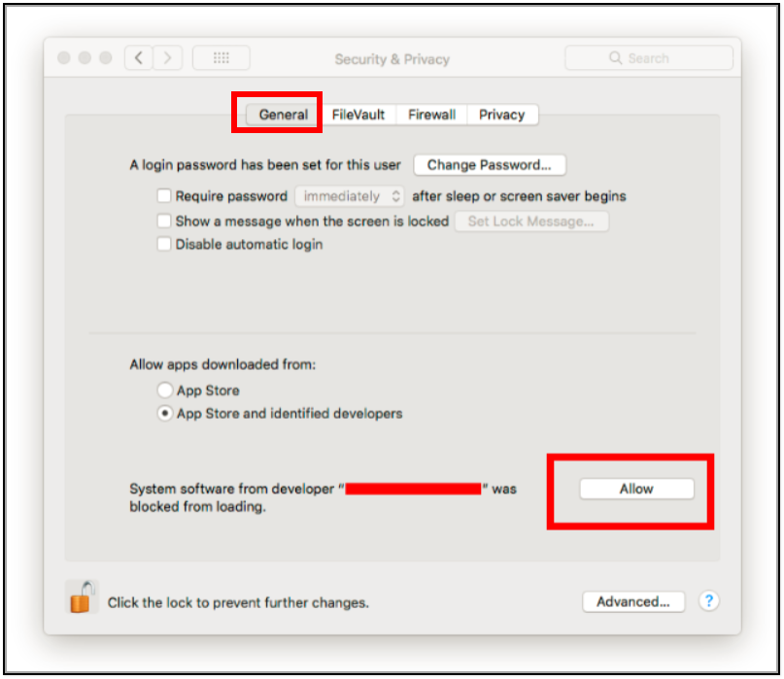Click the magnifier icon in Search
This screenshot has width=784, height=679.
coord(616,58)
